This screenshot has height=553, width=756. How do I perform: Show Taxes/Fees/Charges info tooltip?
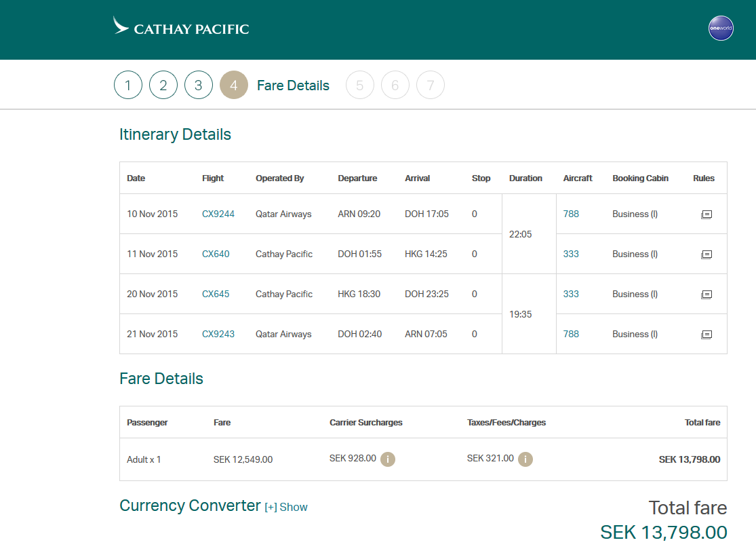tap(525, 459)
